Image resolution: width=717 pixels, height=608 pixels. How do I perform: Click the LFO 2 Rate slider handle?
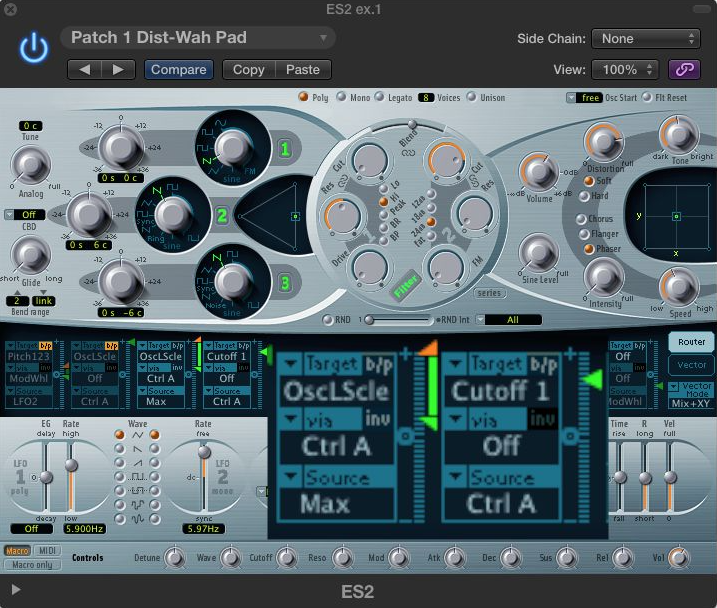click(204, 452)
